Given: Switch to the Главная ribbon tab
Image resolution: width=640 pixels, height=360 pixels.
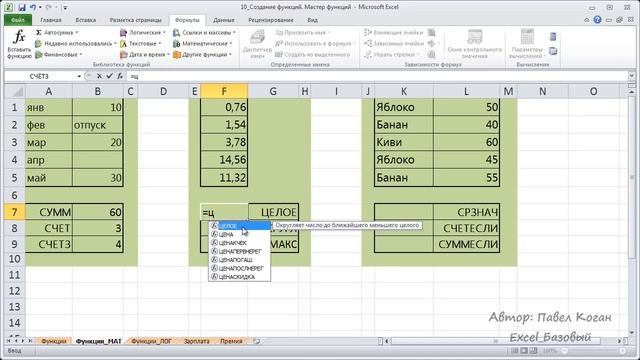Looking at the screenshot, I should click(51, 20).
